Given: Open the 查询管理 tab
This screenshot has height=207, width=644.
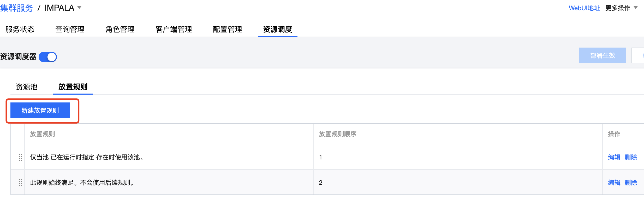Looking at the screenshot, I should (x=70, y=29).
